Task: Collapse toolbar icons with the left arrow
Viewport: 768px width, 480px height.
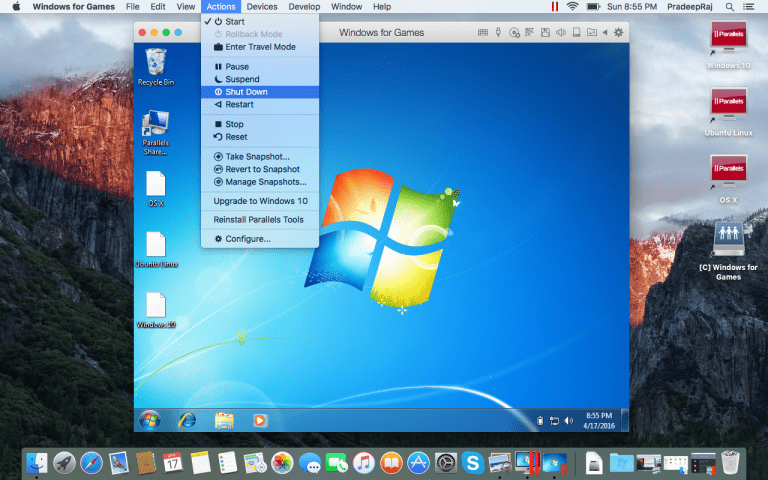Action: point(605,32)
